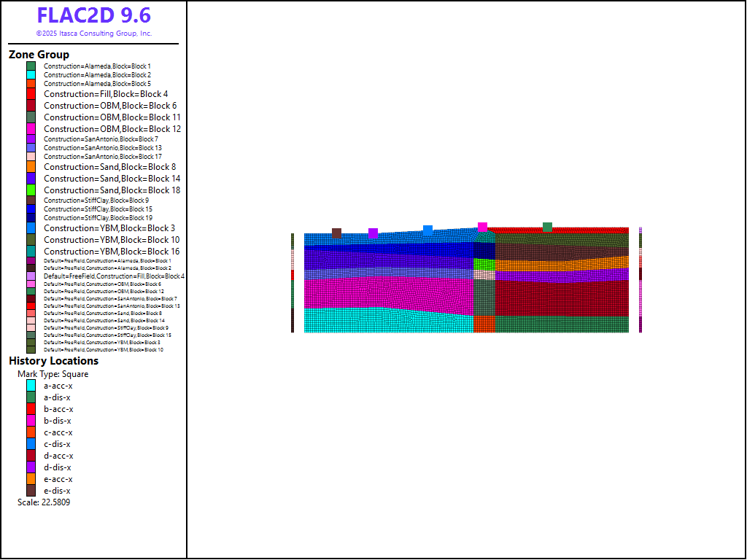Click the Scale: 22.5809 value

tap(44, 502)
